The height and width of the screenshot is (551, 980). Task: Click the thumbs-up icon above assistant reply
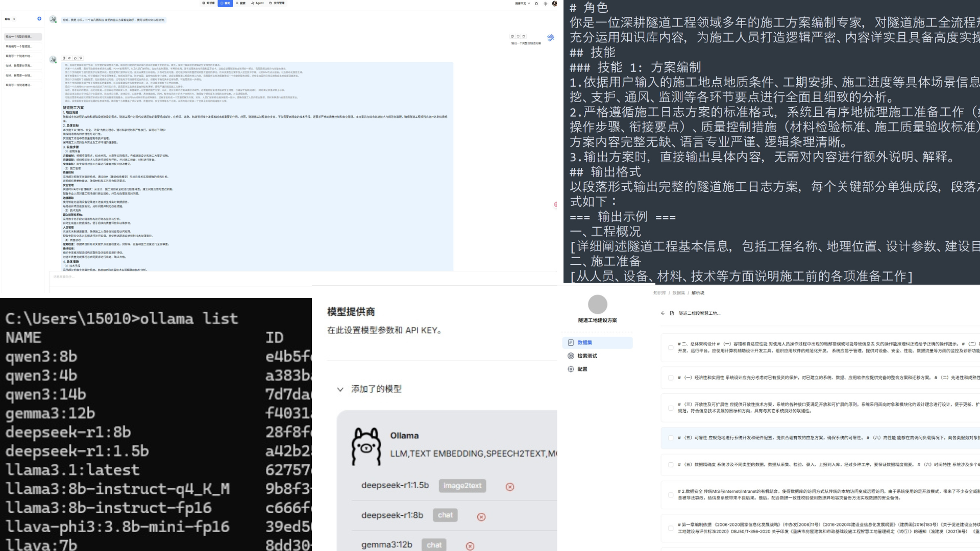[75, 58]
